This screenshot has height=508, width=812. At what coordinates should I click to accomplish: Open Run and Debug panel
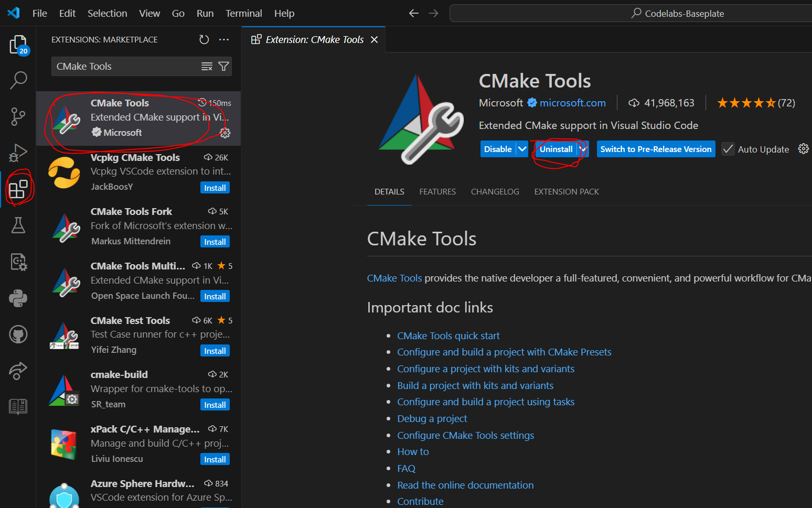click(x=18, y=153)
